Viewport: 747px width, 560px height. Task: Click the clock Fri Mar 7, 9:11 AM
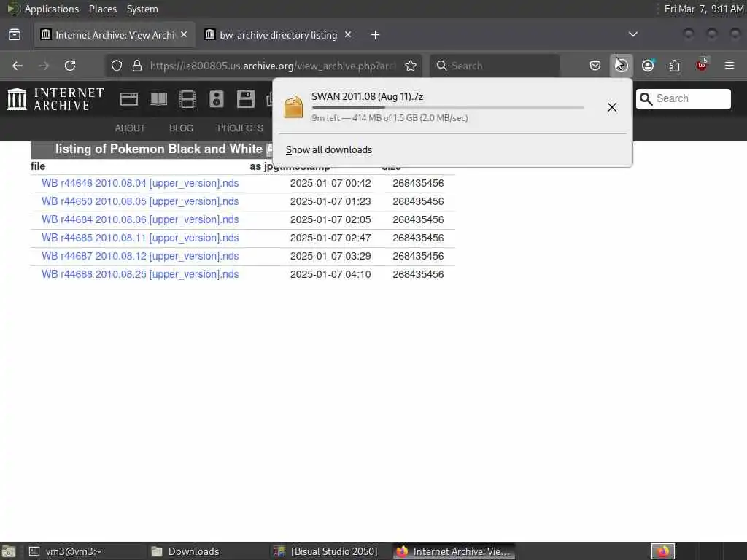click(x=704, y=9)
